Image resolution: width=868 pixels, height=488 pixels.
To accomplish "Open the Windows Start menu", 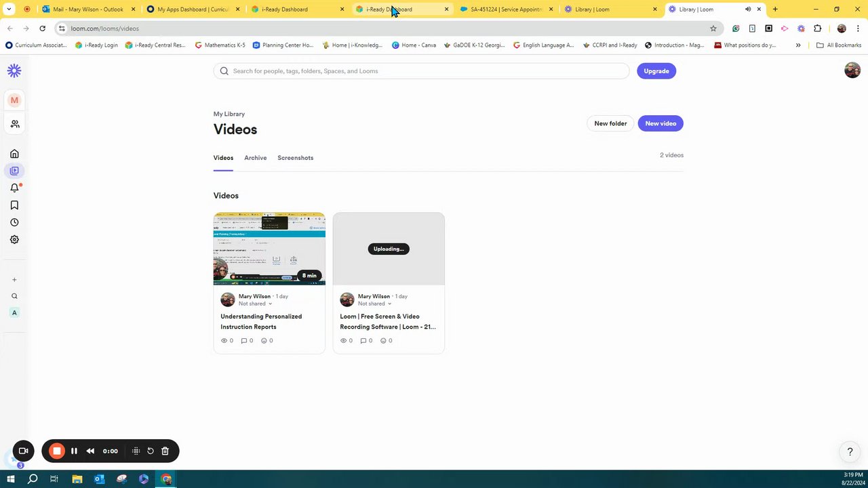I will click(11, 479).
